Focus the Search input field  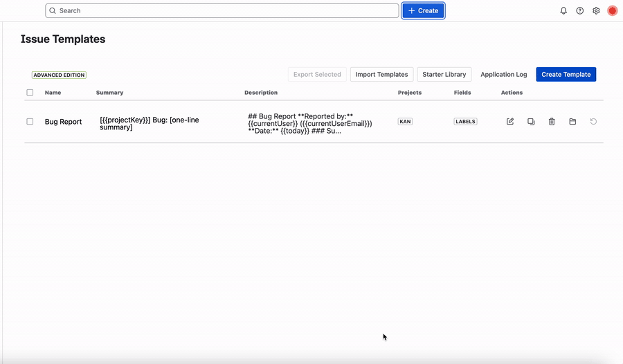pyautogui.click(x=222, y=11)
